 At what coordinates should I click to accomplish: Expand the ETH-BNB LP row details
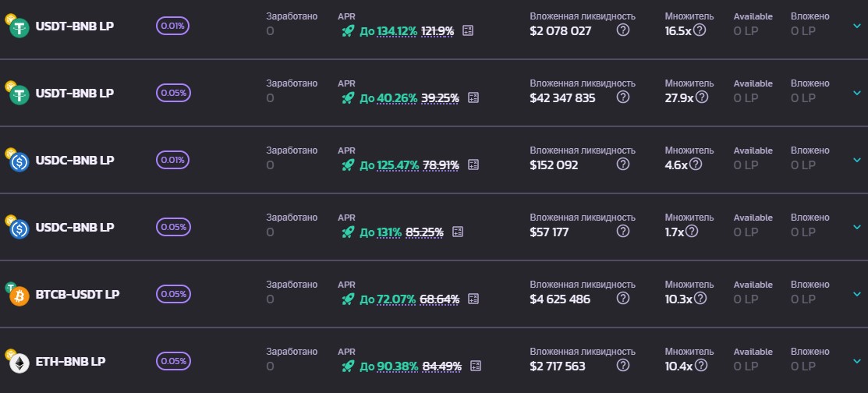click(857, 361)
